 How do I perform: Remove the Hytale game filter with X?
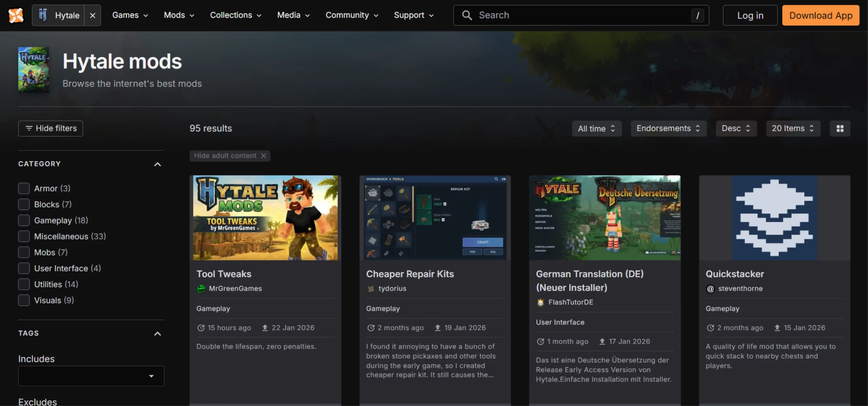pos(93,15)
